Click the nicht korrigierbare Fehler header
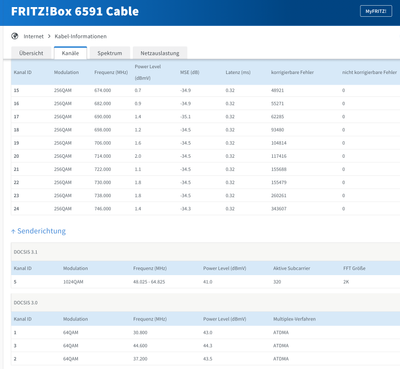Image resolution: width=400 pixels, height=369 pixels. [x=369, y=72]
